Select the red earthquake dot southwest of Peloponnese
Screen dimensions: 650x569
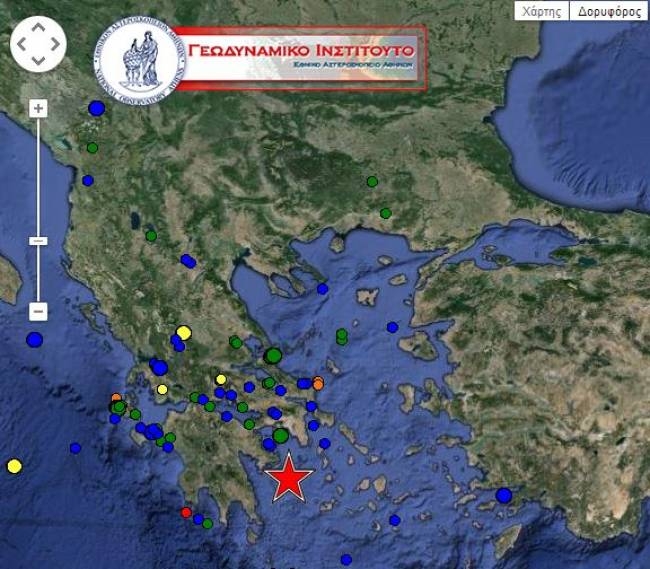pyautogui.click(x=186, y=513)
